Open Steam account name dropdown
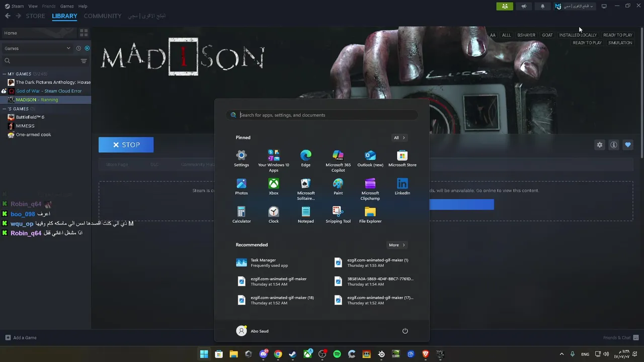This screenshot has width=644, height=362. (x=575, y=6)
